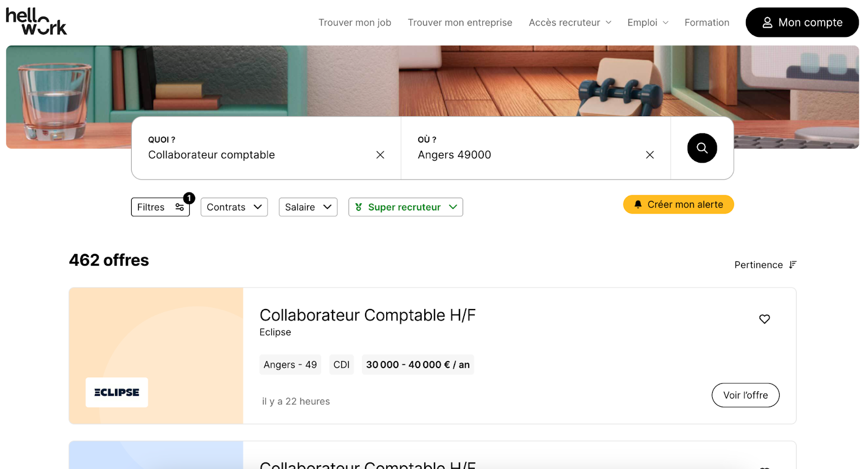Launch search with magnifier button

[702, 148]
